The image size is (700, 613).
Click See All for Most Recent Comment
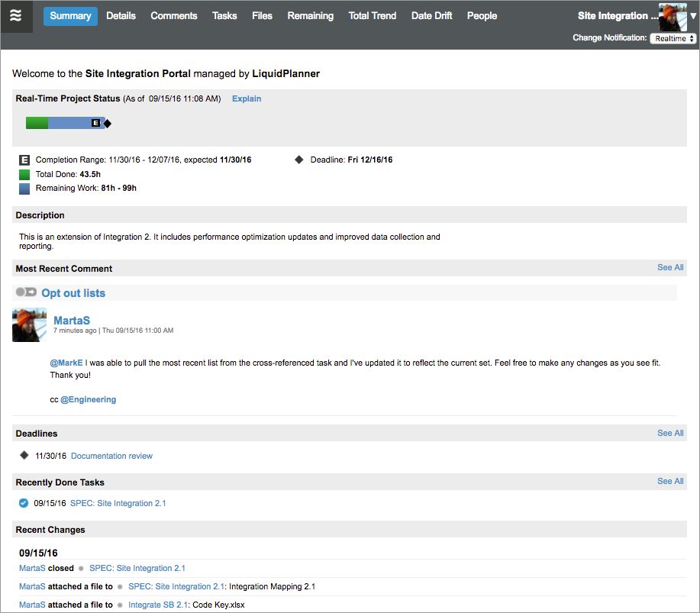click(670, 267)
